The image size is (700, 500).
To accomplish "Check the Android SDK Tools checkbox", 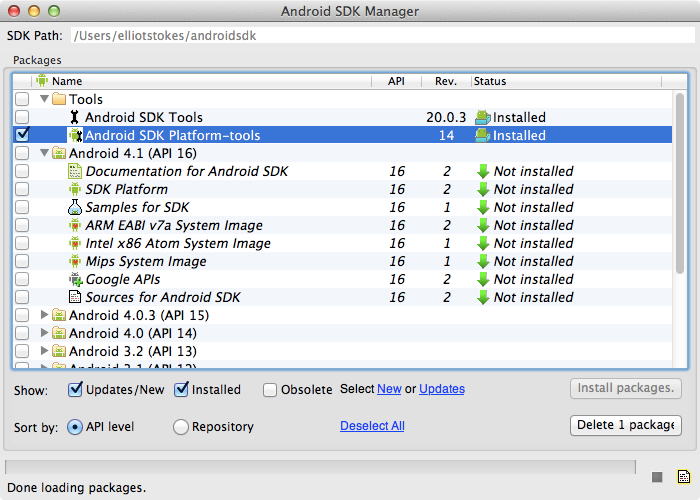I will click(22, 117).
